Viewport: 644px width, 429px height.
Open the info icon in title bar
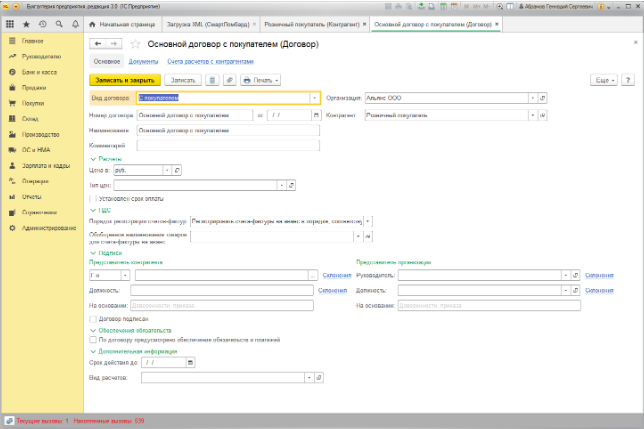coord(601,7)
